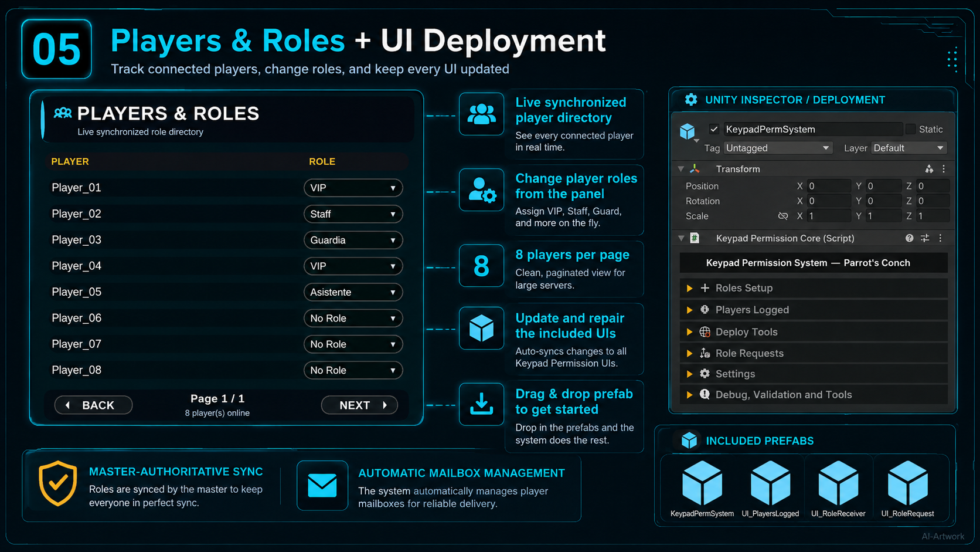Click the master-authoritative sync shield icon

click(x=58, y=483)
